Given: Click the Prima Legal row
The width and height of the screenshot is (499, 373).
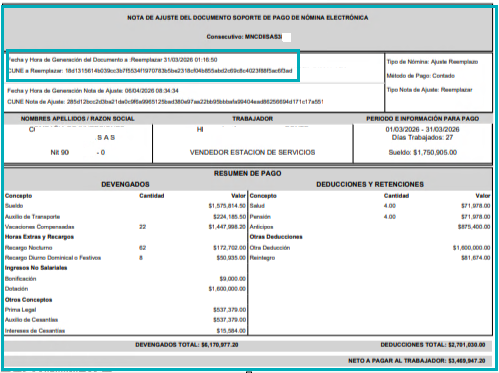Looking at the screenshot, I should pyautogui.click(x=125, y=310).
